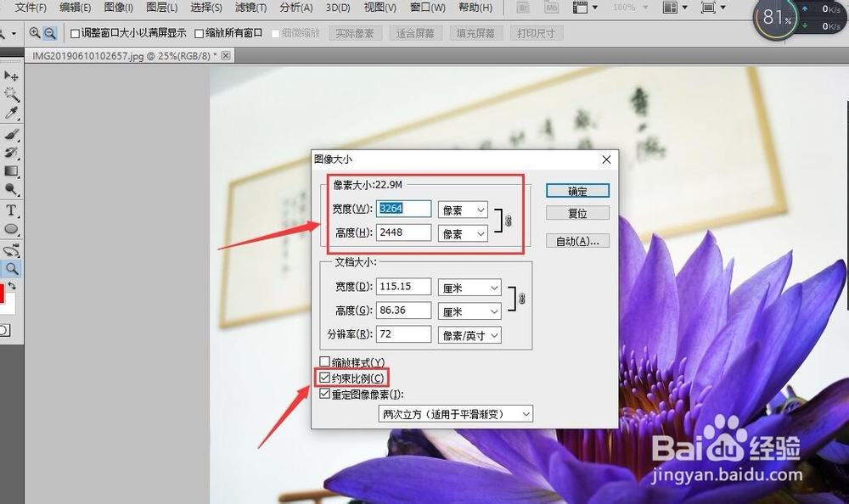Open pixel height unit 像素 dropdown

click(463, 233)
